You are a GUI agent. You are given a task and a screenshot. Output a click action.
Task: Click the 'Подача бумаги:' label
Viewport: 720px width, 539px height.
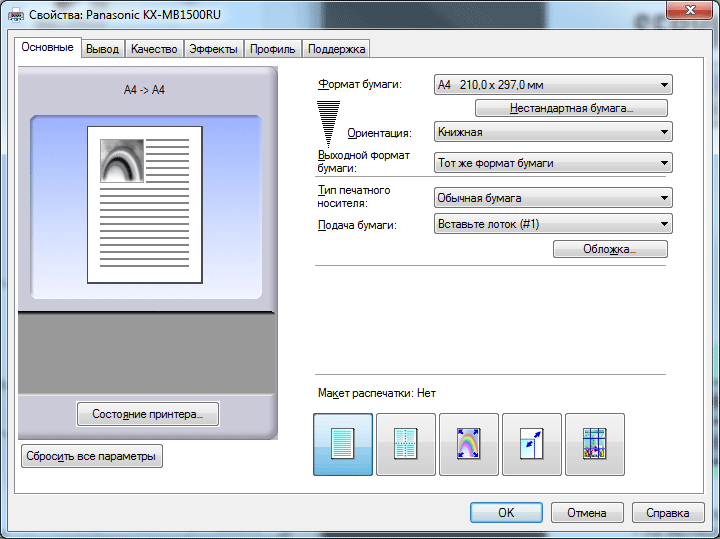coord(357,225)
